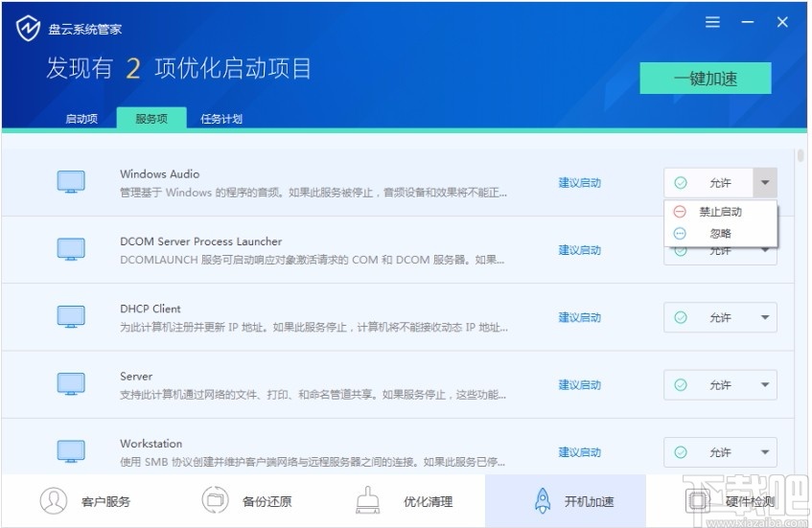Click the 允许 label for Workstation
Screen dimensions: 812x528
[720, 452]
